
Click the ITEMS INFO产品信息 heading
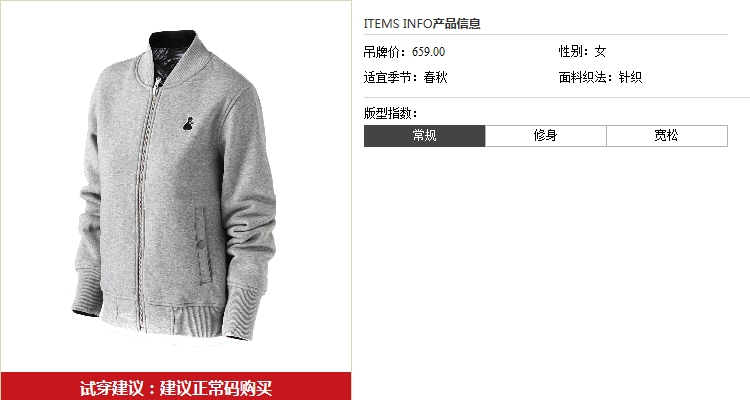click(422, 23)
